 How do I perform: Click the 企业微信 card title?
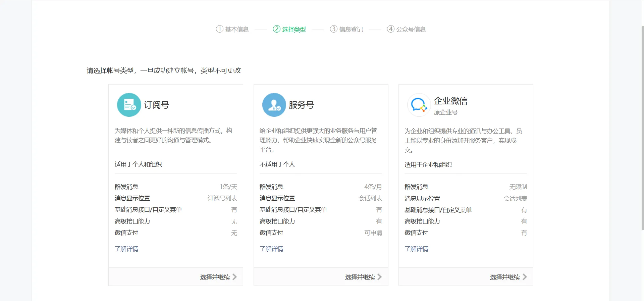(450, 101)
